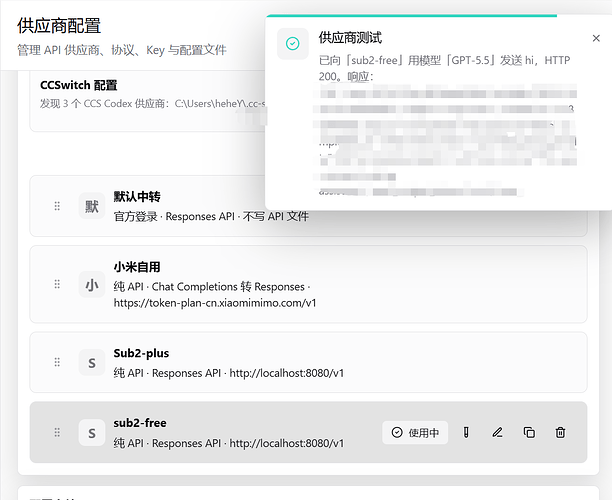Grab the drag handle of sub2-free row
This screenshot has height=500, width=612.
pos(57,432)
